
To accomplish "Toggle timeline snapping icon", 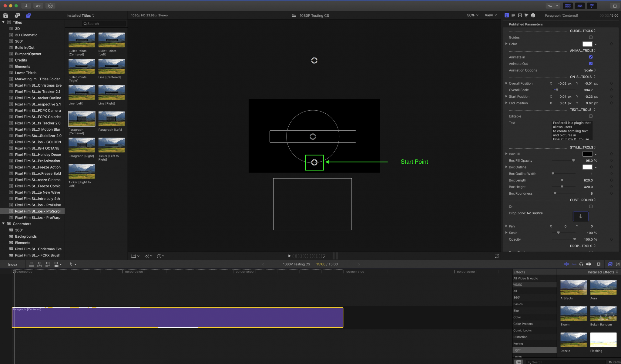I will 589,264.
